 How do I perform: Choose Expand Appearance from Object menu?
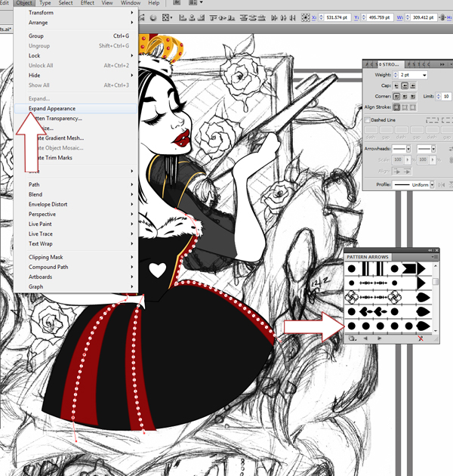pos(75,108)
